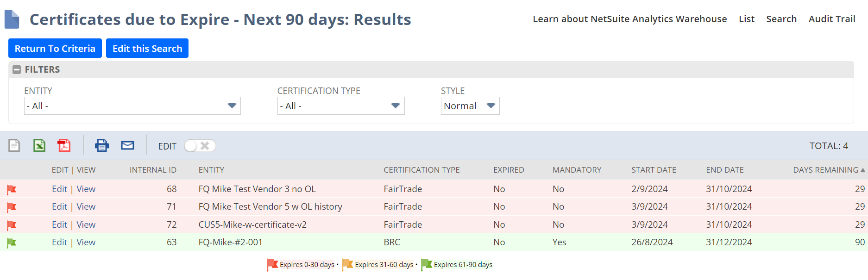The image size is (868, 280).
Task: Click entity FQ Mike Test Vendor 3 no OL
Action: (x=257, y=189)
